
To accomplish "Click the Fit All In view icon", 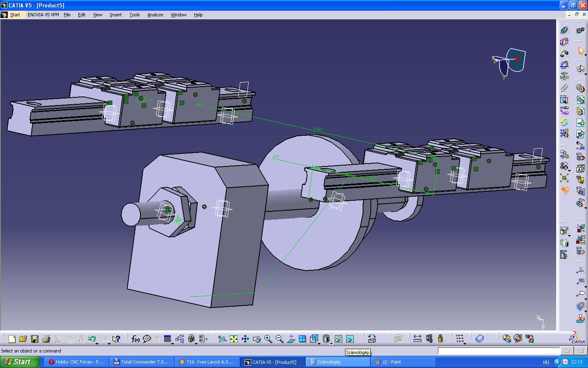I will [x=234, y=339].
